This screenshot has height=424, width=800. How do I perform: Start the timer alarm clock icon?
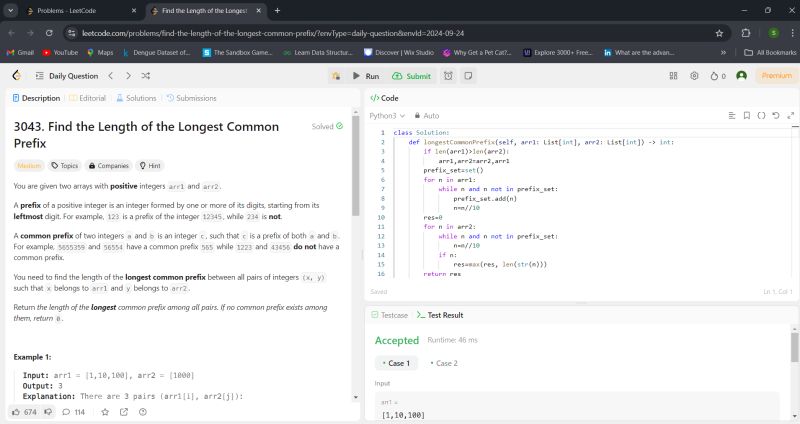point(448,76)
